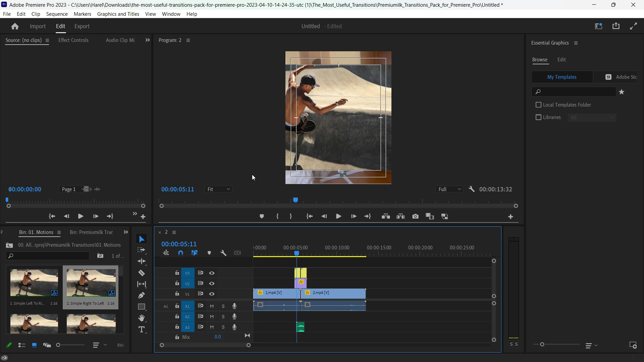Click the Export workspace button
The width and height of the screenshot is (644, 362).
82,26
